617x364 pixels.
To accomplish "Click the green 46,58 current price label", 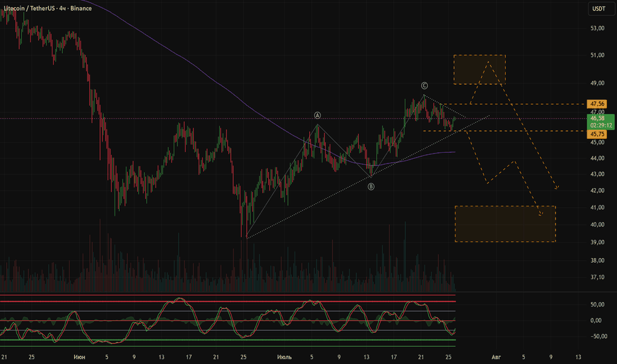I will tap(597, 118).
